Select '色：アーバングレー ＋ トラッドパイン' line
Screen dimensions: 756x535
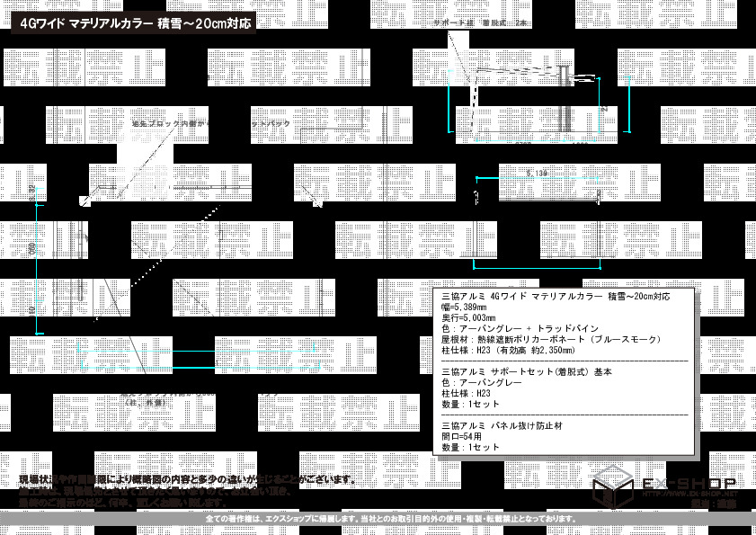[x=520, y=328]
